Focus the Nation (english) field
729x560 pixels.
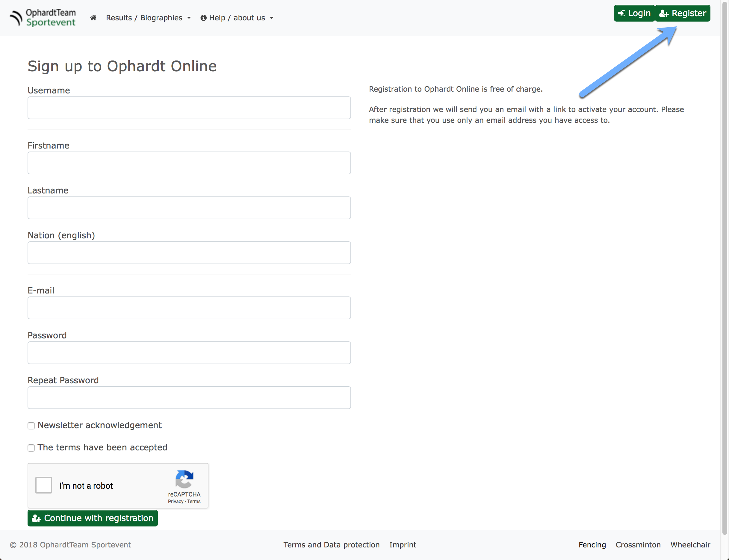pos(189,253)
